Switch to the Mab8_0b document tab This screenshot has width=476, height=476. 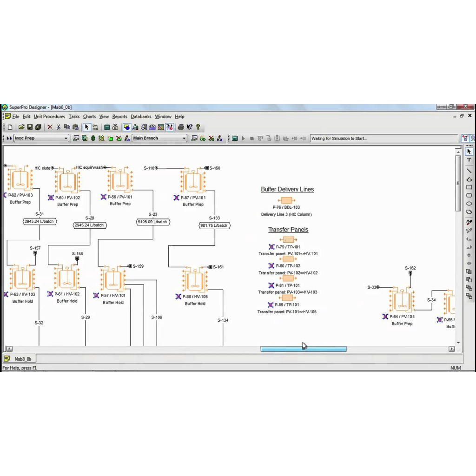pos(20,359)
